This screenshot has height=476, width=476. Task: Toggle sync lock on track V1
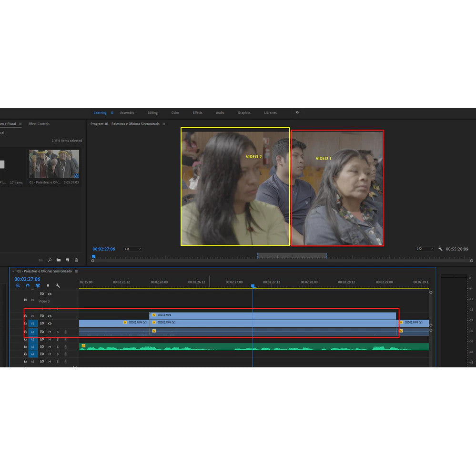point(41,324)
